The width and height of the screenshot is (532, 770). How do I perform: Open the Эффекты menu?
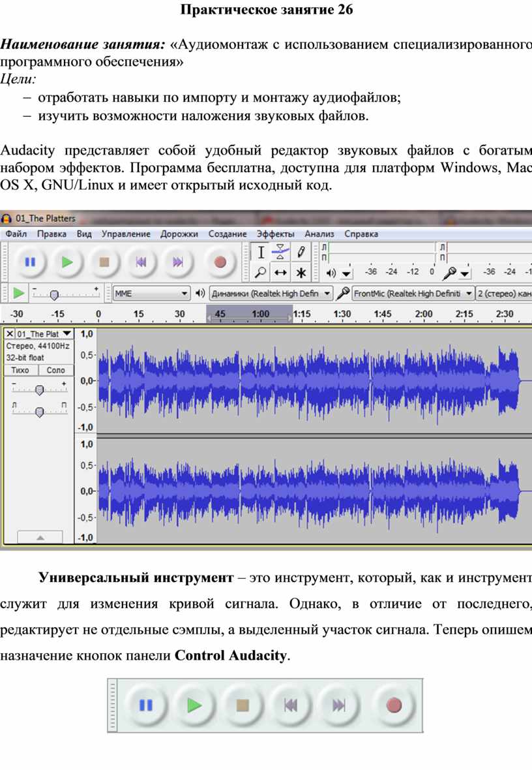point(275,234)
